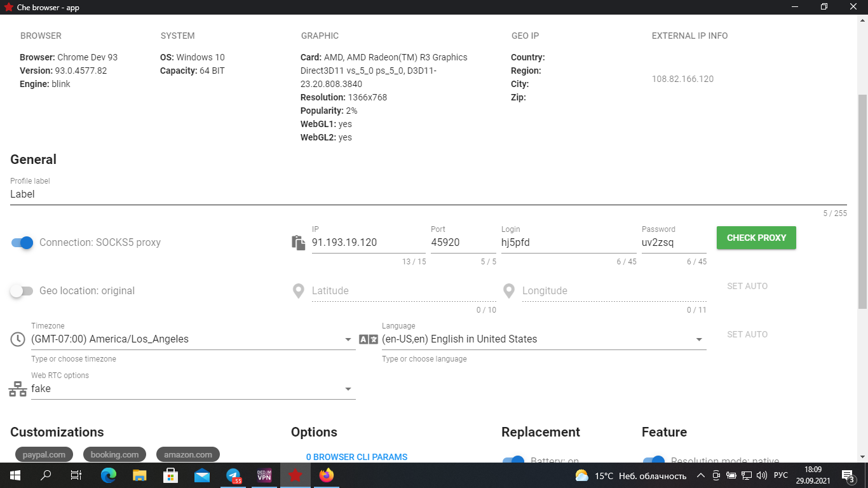The height and width of the screenshot is (488, 868).
Task: Open Firefox from the taskbar
Action: coord(326,475)
